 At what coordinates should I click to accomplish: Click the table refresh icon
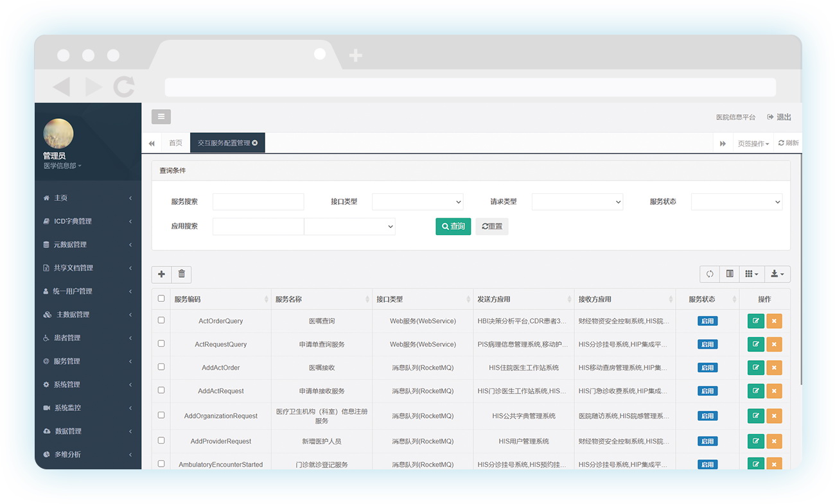(710, 274)
